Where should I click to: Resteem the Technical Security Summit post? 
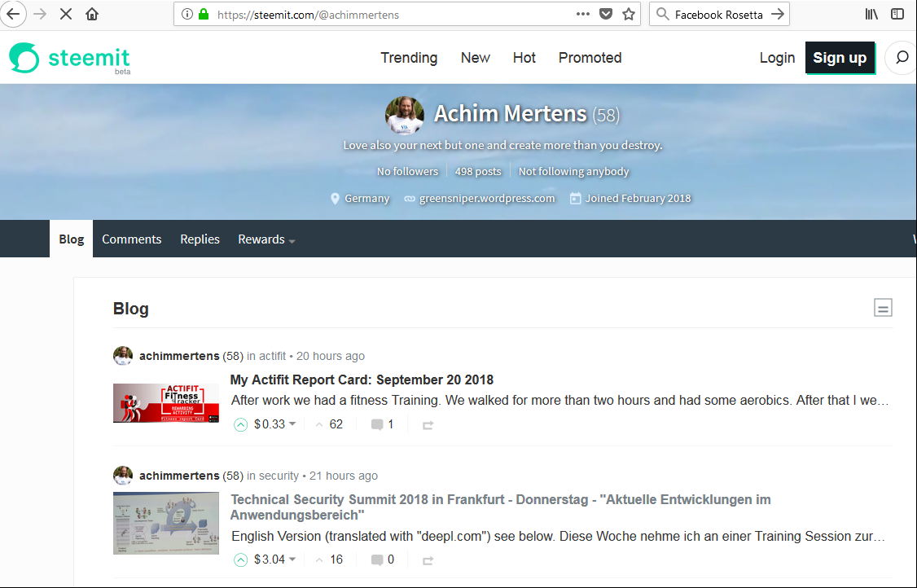point(428,560)
